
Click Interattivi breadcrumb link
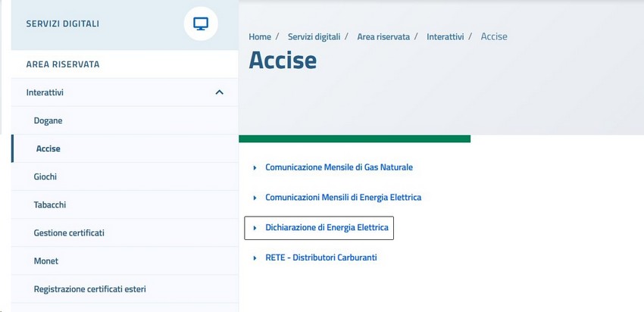pyautogui.click(x=445, y=36)
